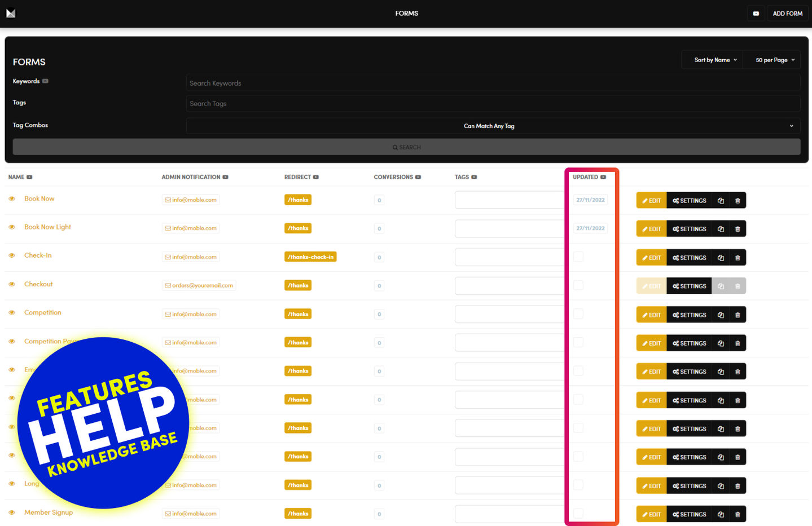This screenshot has height=526, width=812.
Task: Click the Search Keywords input field
Action: 493,83
